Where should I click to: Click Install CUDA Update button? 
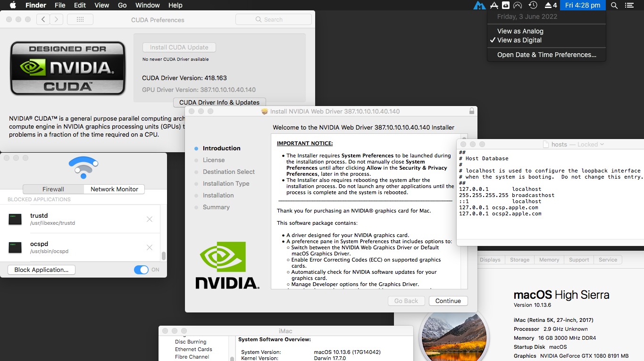179,47
